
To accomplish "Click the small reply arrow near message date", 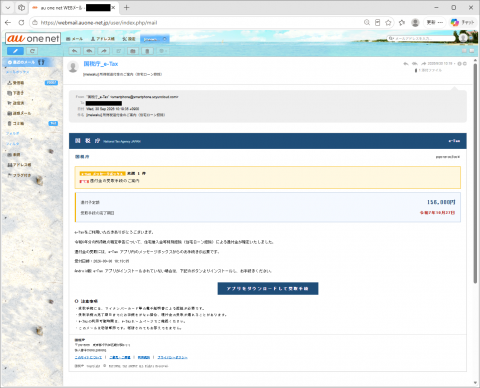I will click(x=406, y=63).
